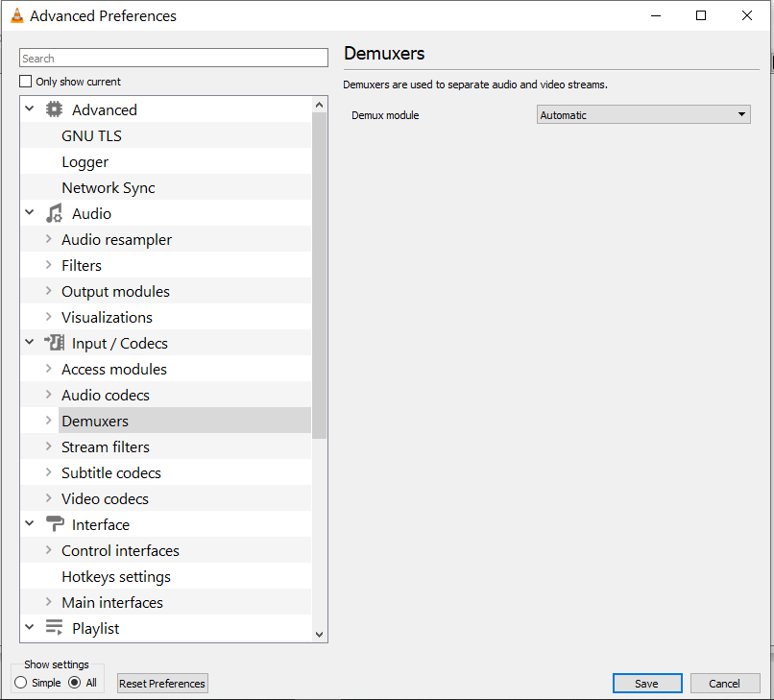This screenshot has height=700, width=774.
Task: Select the Audio resampler entry
Action: tap(116, 239)
